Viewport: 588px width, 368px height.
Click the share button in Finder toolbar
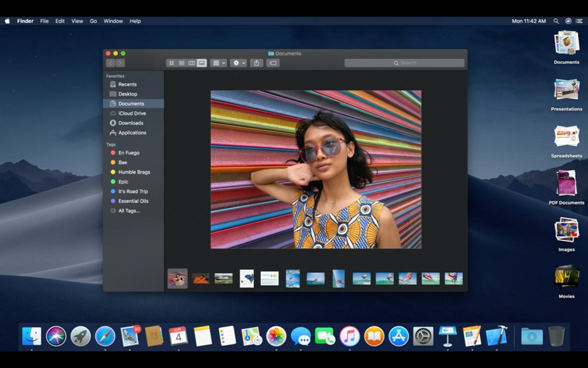[257, 63]
